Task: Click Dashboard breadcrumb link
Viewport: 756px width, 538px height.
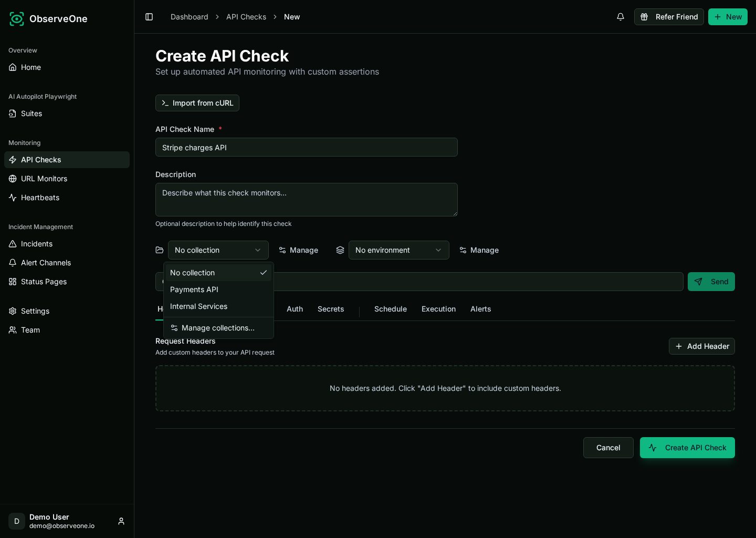Action: tap(190, 17)
